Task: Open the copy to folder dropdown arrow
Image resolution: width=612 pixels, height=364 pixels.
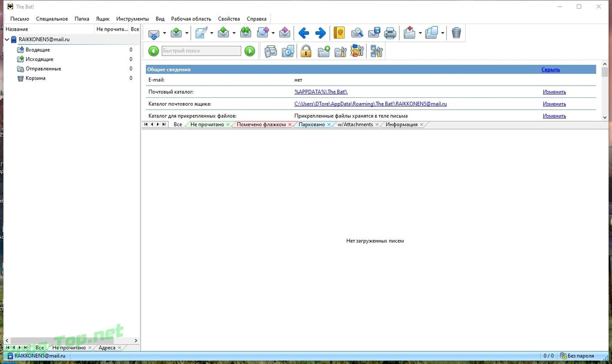Action: 443,34
